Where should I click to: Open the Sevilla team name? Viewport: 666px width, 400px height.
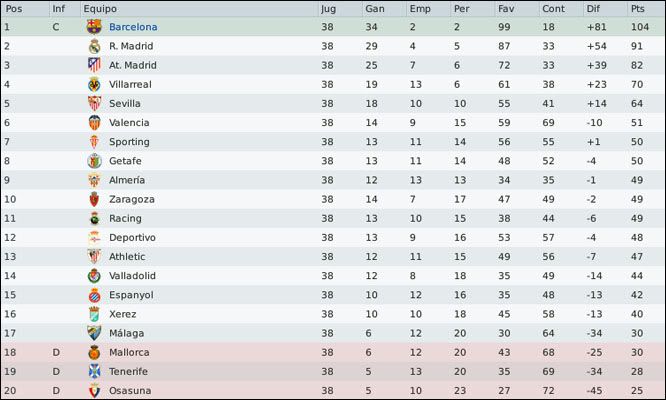click(x=124, y=103)
